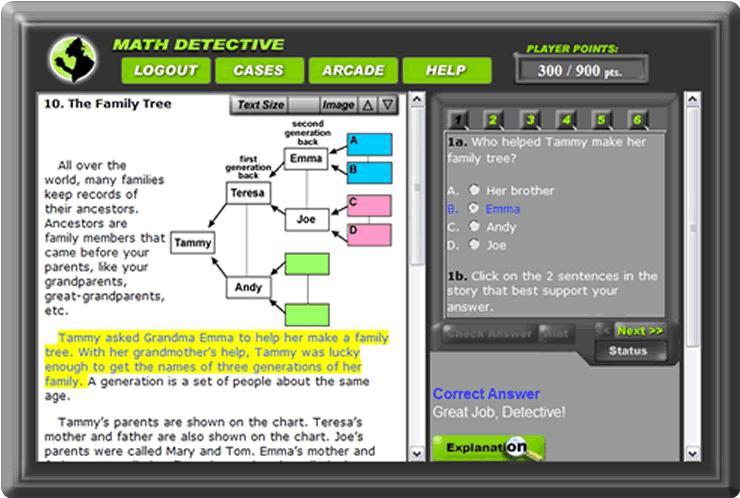The width and height of the screenshot is (740, 498).
Task: Open the HELP menu
Action: click(446, 70)
